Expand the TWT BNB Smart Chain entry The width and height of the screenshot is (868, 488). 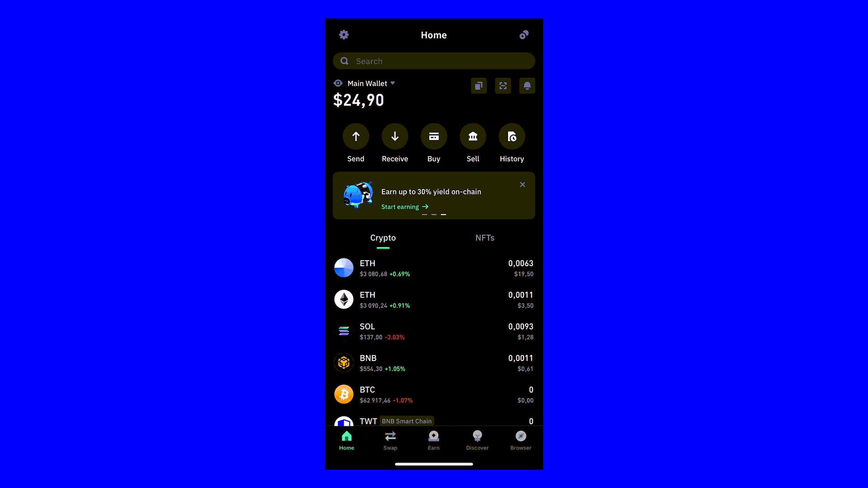coord(434,421)
